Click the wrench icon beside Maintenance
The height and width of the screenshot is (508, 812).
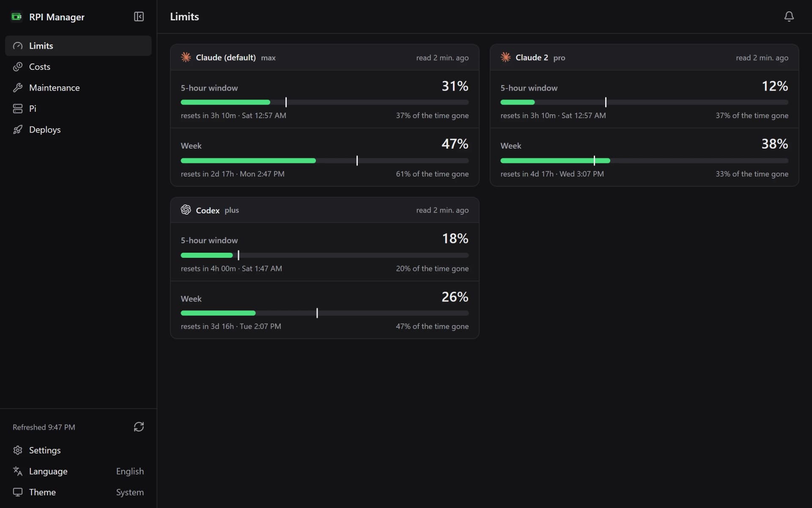coord(17,88)
